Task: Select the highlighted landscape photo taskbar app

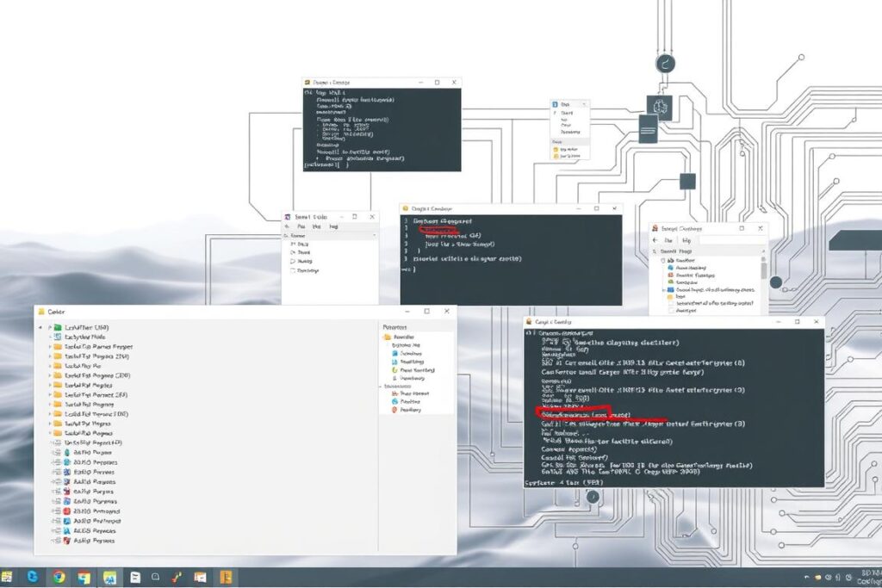Action: (110, 577)
